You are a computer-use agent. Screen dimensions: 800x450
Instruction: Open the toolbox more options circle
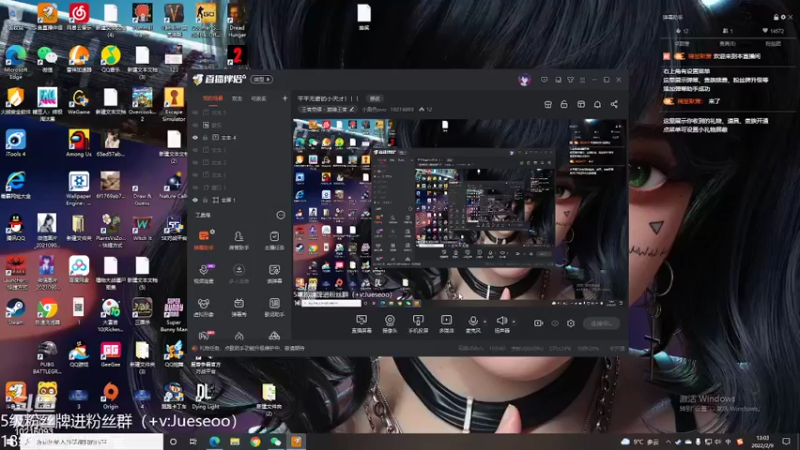coord(281,215)
